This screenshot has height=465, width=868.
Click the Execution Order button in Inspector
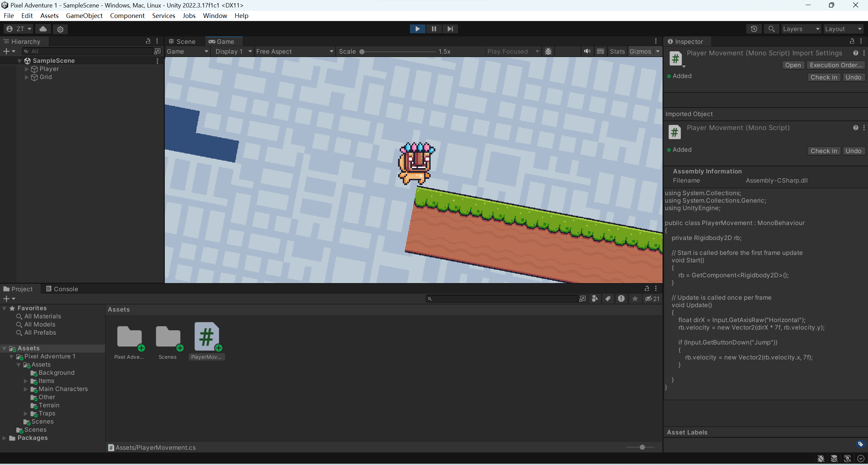click(835, 65)
